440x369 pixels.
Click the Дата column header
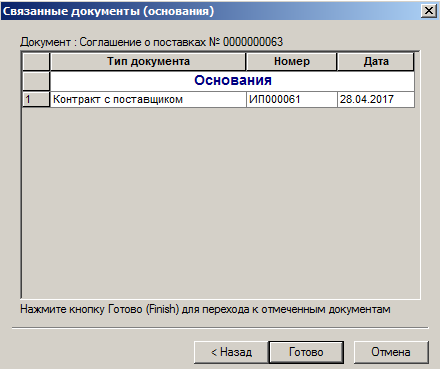[x=376, y=61]
